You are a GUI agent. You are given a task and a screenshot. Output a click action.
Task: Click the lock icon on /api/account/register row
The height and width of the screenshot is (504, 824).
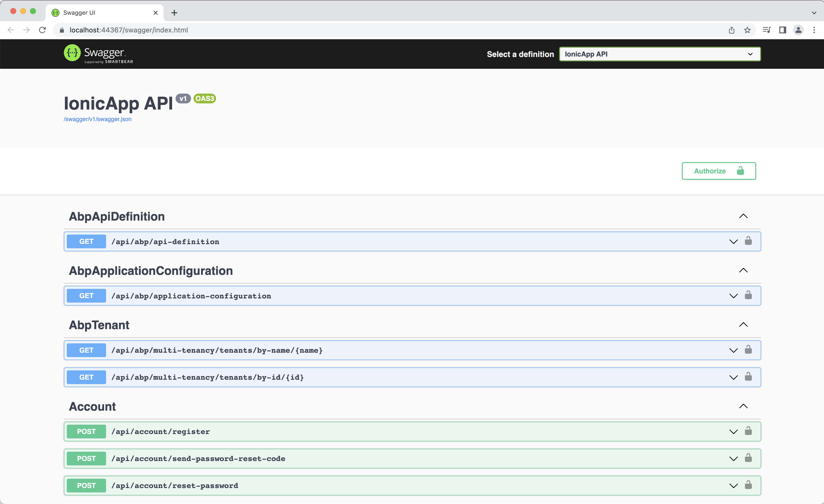click(x=748, y=431)
